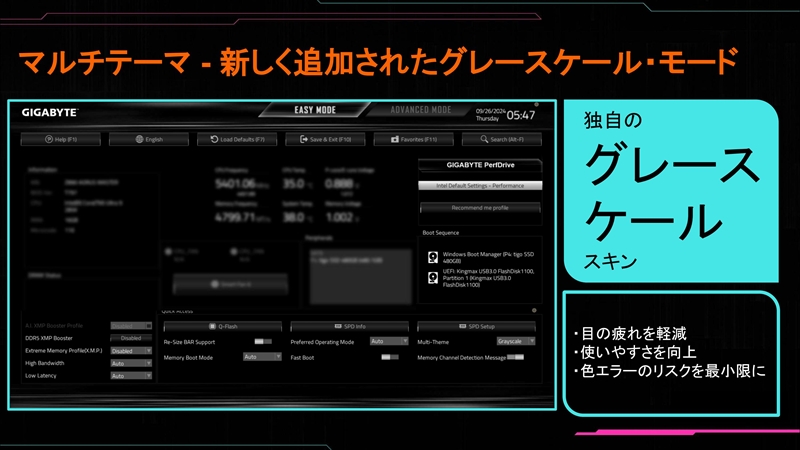Image resolution: width=800 pixels, height=450 pixels.
Task: Expand the Preferred Operating Mode dropdown
Action: pos(389,341)
